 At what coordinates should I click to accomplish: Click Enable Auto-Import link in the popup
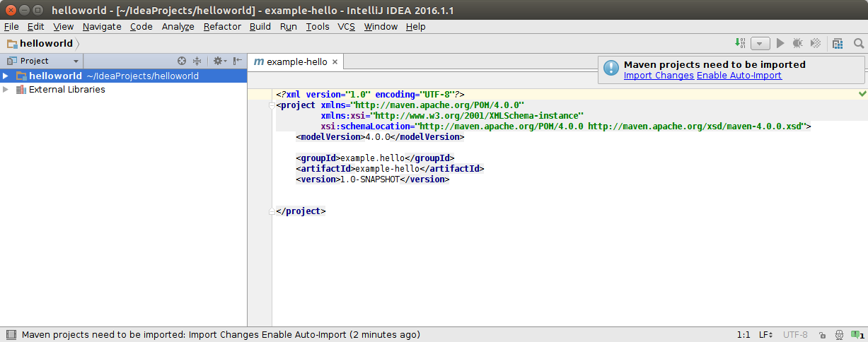(x=739, y=76)
